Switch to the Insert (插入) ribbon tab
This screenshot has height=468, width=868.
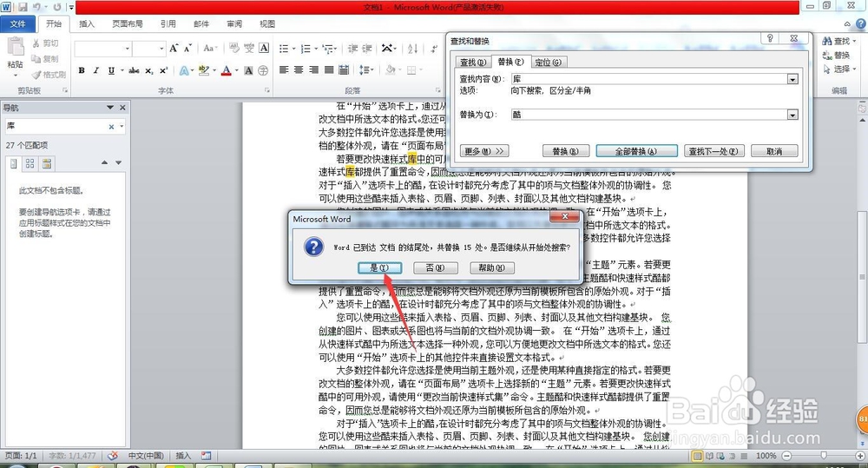pos(87,23)
